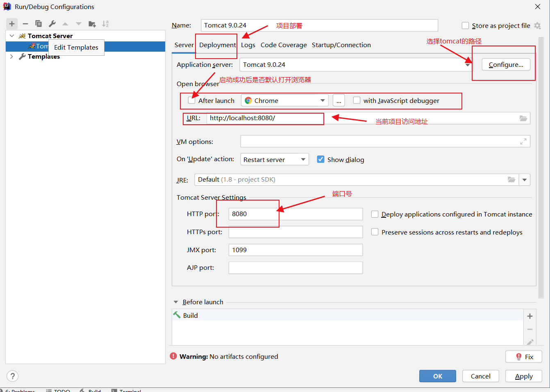
Task: Click Configure... button
Action: point(506,65)
